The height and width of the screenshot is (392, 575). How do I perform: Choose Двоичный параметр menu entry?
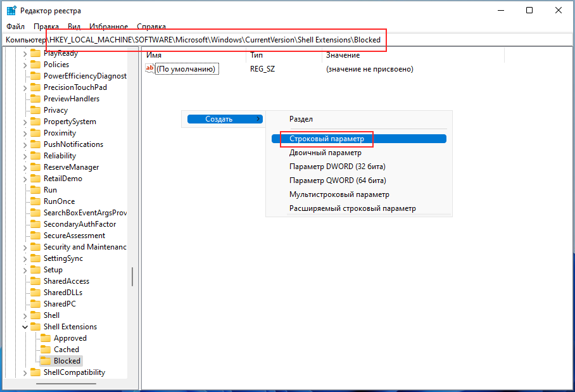tap(359, 153)
